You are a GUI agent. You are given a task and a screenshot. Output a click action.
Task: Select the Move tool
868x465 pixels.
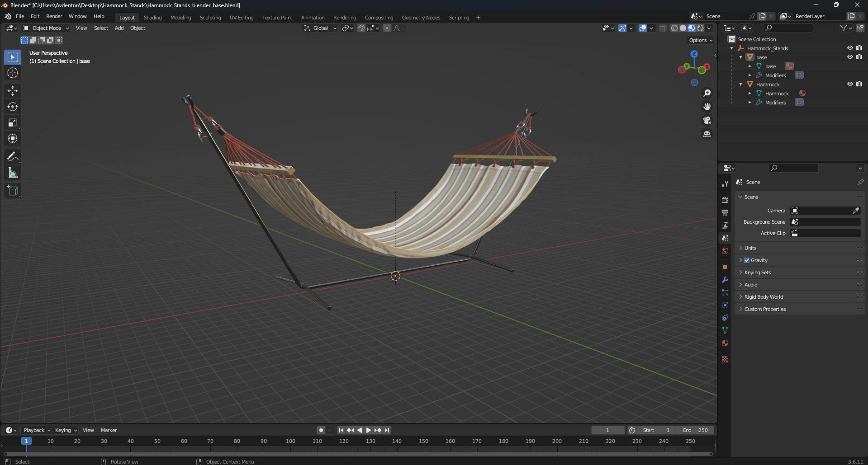pos(13,91)
